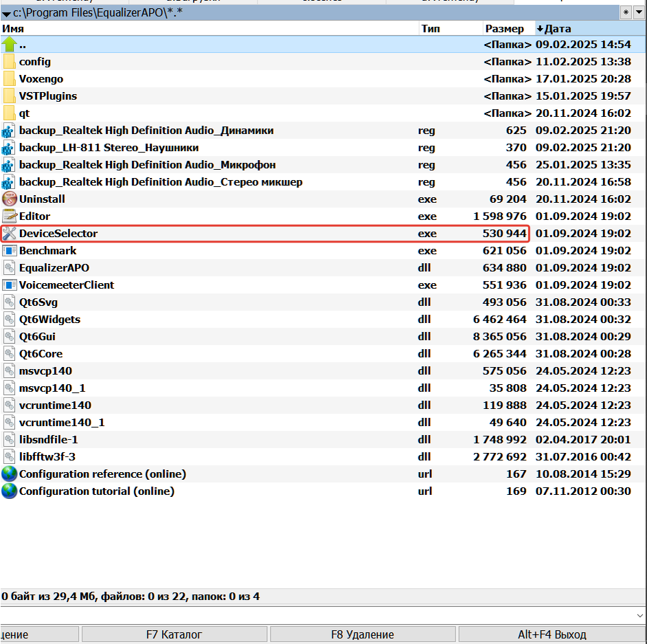Click the green up-arrow parent folder icon
This screenshot has height=644, width=647.
[x=9, y=44]
